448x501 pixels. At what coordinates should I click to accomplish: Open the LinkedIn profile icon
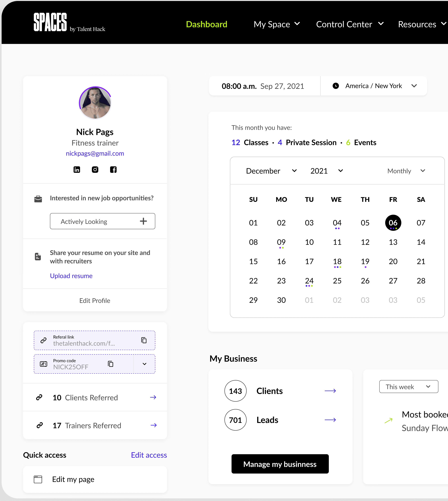point(77,170)
